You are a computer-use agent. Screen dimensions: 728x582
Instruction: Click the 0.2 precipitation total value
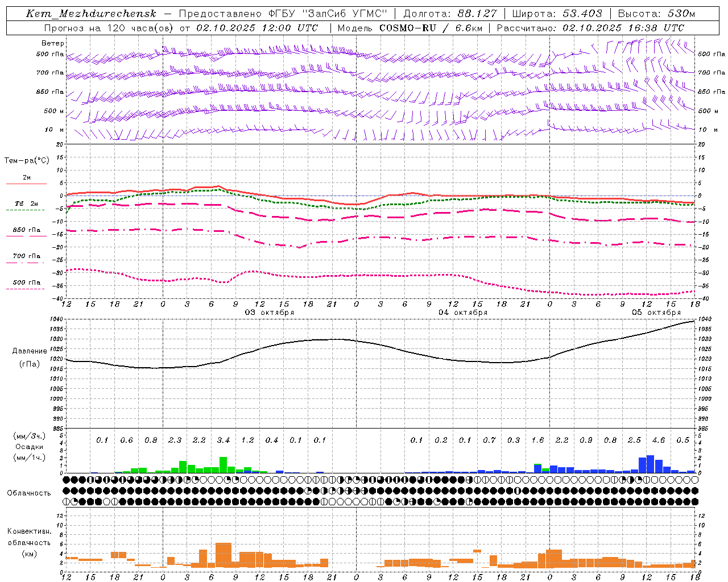pyautogui.click(x=441, y=440)
